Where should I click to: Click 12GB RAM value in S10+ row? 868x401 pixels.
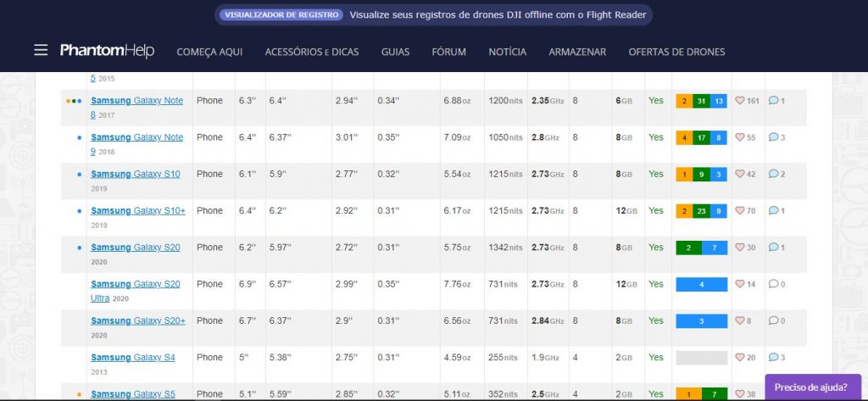coord(626,210)
